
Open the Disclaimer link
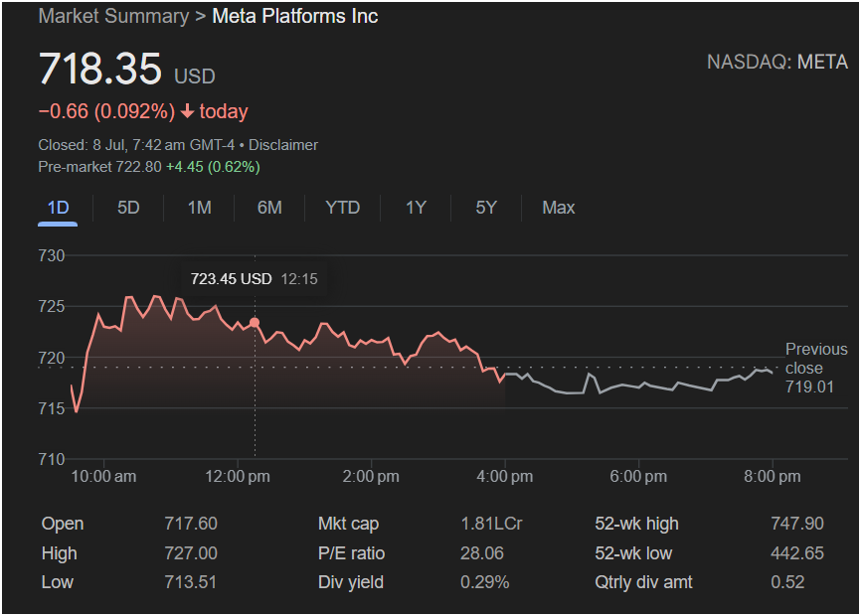(283, 145)
